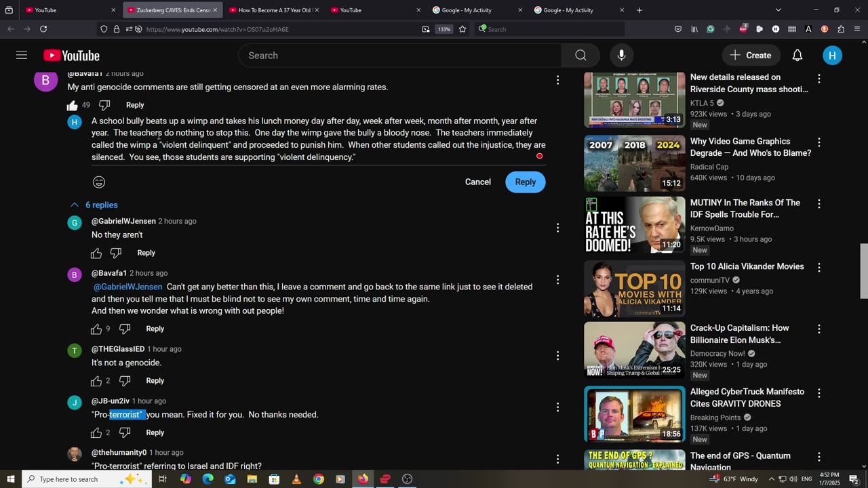Screen dimensions: 868x488
Task: Click the YouTube search magnifier button
Action: click(x=580, y=56)
